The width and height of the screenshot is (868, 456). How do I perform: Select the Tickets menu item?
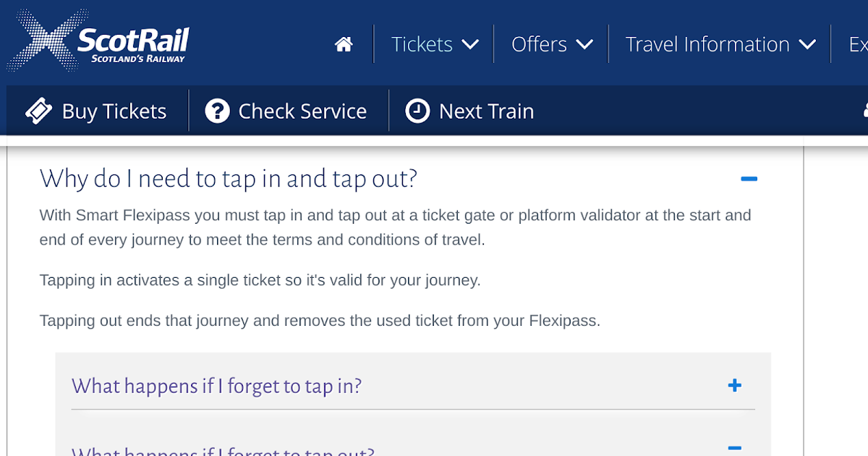(422, 44)
